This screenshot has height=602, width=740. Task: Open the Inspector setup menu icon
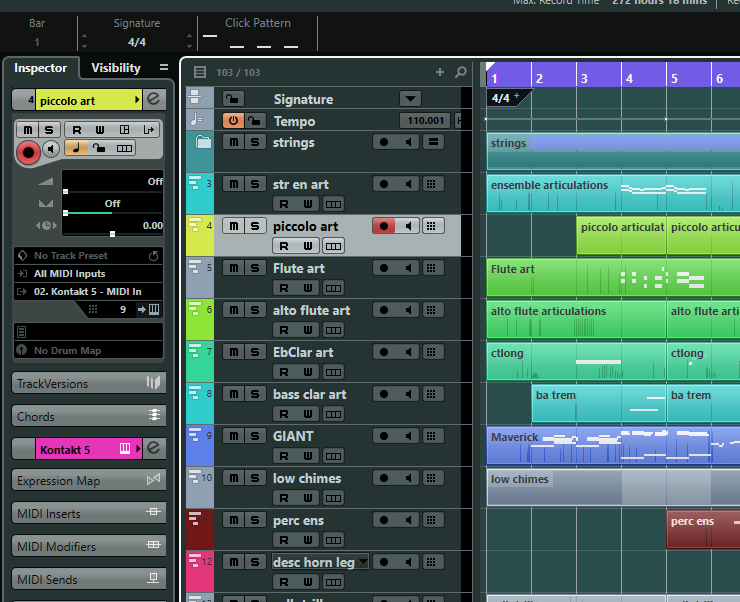(x=164, y=67)
